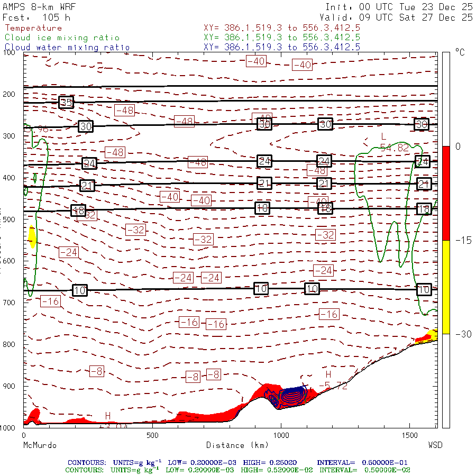
Task: Click the blue "INTERVAL= 0.50000E-01" value
Action: 362,463
